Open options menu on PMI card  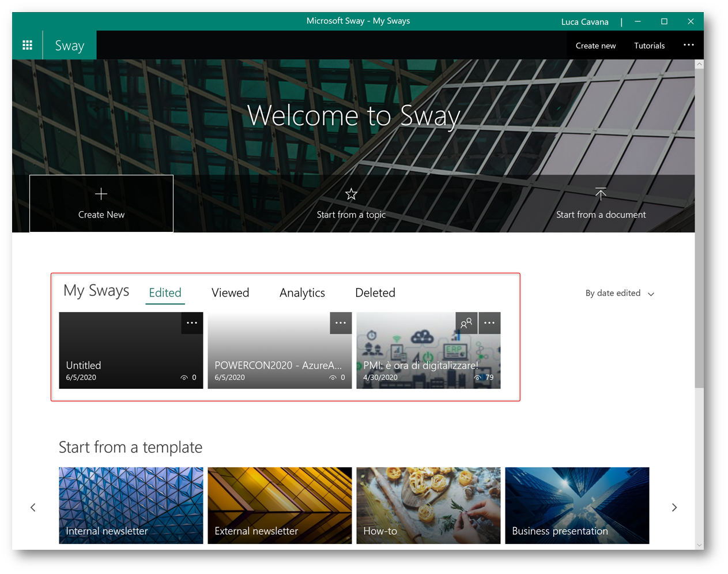[489, 323]
